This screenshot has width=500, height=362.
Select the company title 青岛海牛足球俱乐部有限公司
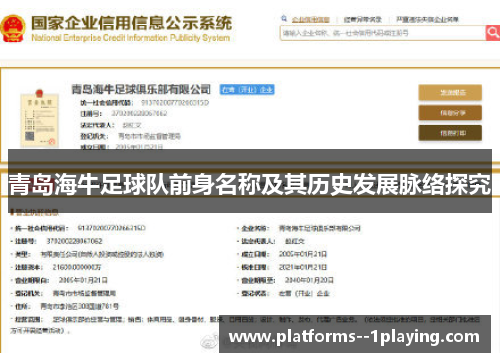141,89
